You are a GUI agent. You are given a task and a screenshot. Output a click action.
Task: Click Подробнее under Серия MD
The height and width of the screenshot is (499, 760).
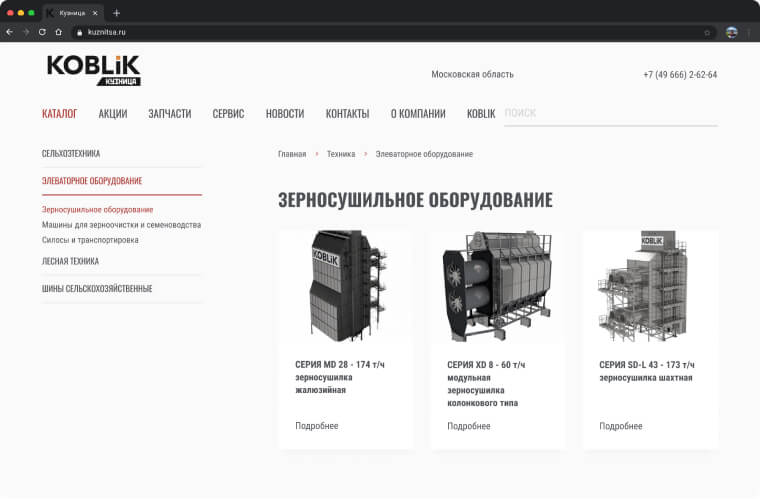coord(317,426)
